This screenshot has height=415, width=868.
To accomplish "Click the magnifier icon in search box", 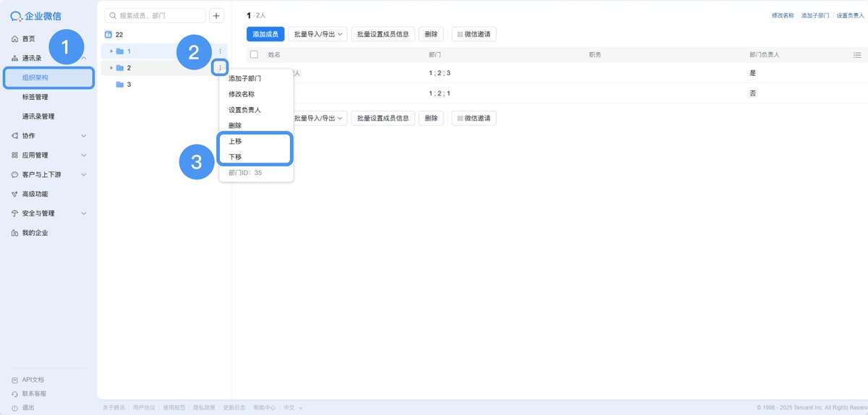I will [x=114, y=15].
